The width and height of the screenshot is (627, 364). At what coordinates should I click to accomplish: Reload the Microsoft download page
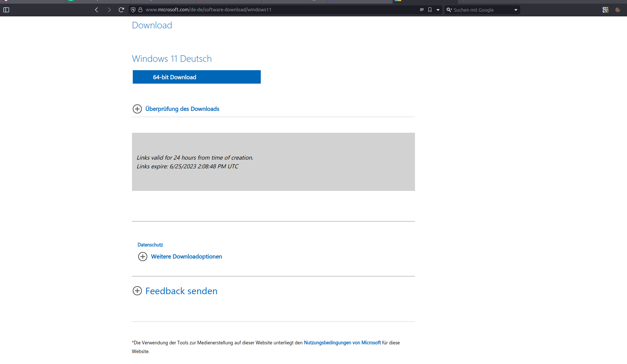coord(121,10)
